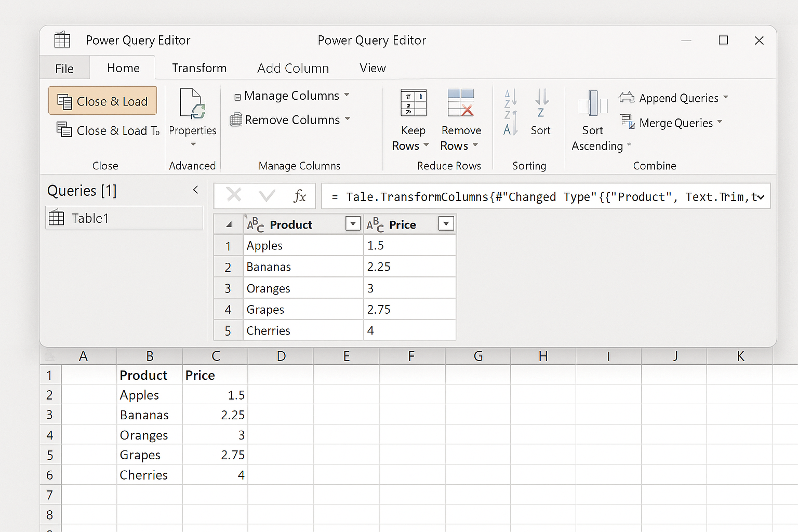Open the Append Queries dropdown
798x532 pixels.
click(674, 98)
